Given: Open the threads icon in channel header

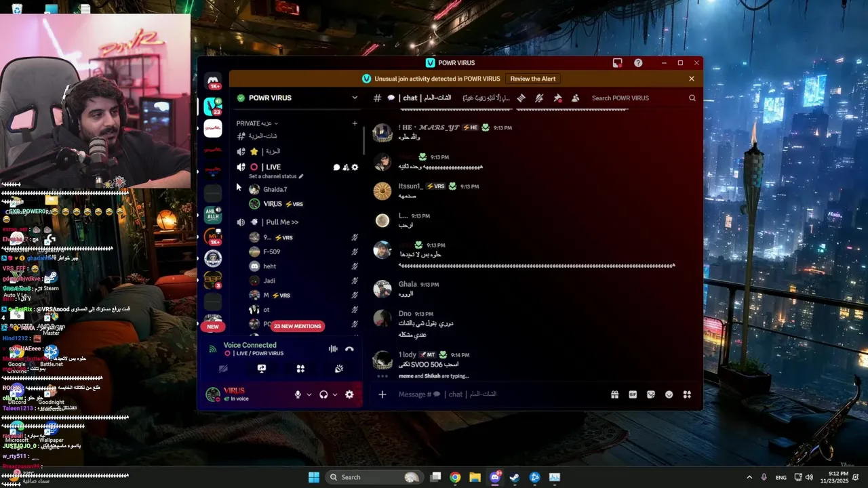Looking at the screenshot, I should click(521, 98).
